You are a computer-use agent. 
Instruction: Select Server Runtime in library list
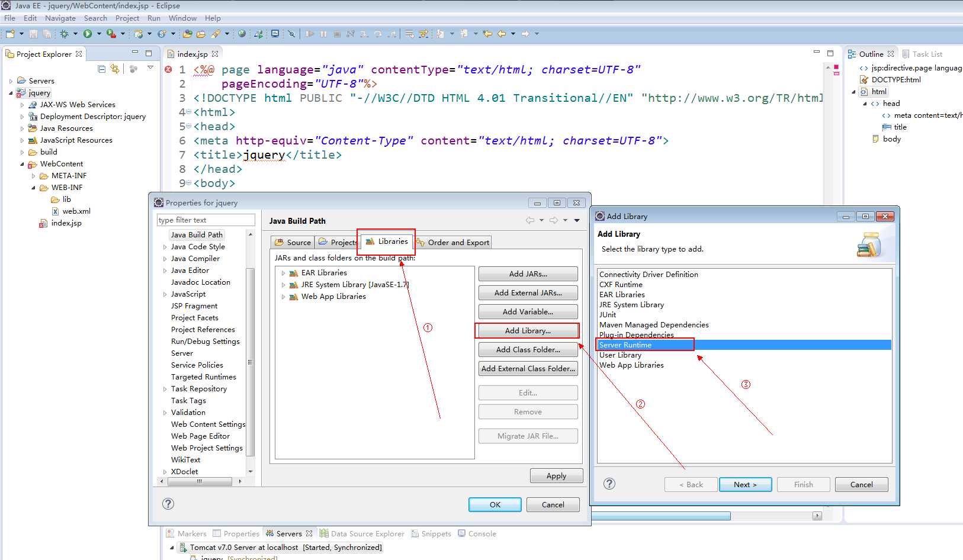(744, 345)
